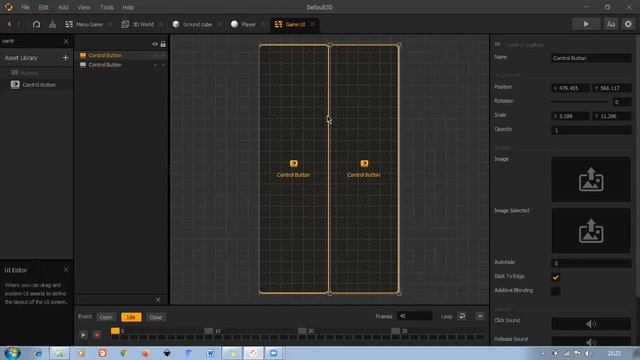The width and height of the screenshot is (640, 360).
Task: Go back with the navigation arrow
Action: [x=9, y=24]
